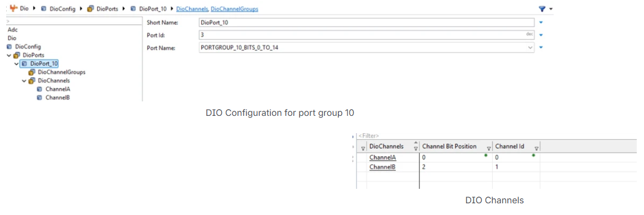The width and height of the screenshot is (644, 215).
Task: Open dropdown arrow next to top-right funnel
Action: click(x=551, y=9)
